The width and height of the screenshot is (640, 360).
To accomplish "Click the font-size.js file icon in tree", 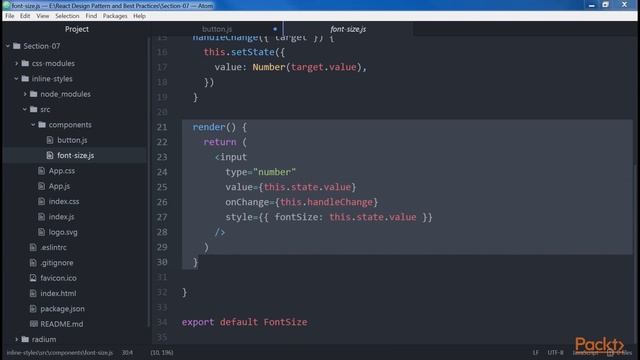I will (x=50, y=156).
